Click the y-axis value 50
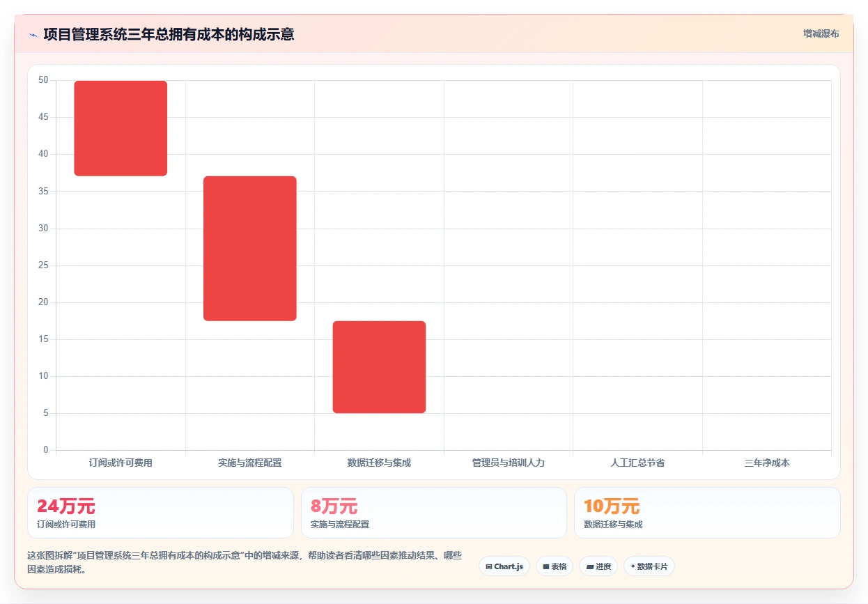 [43, 80]
